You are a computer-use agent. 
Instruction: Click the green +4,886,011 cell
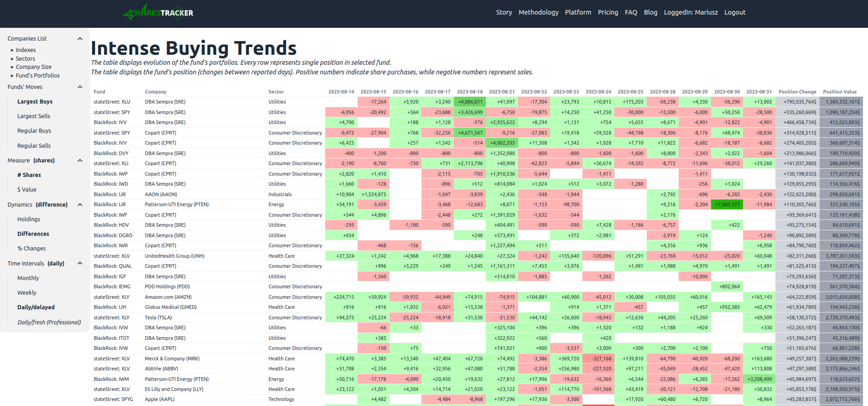tap(470, 102)
